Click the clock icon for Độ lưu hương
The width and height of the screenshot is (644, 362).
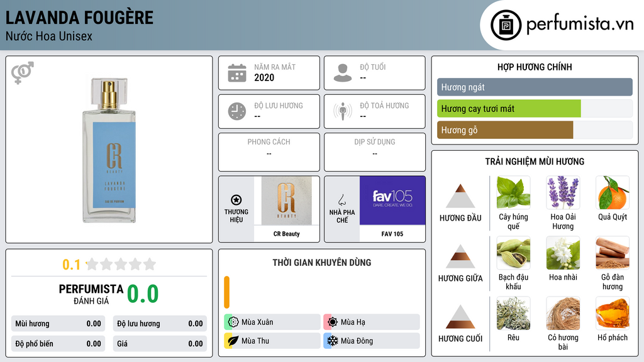pyautogui.click(x=237, y=112)
